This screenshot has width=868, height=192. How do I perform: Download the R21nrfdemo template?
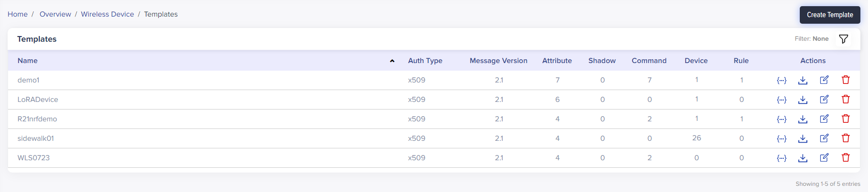[x=803, y=119]
